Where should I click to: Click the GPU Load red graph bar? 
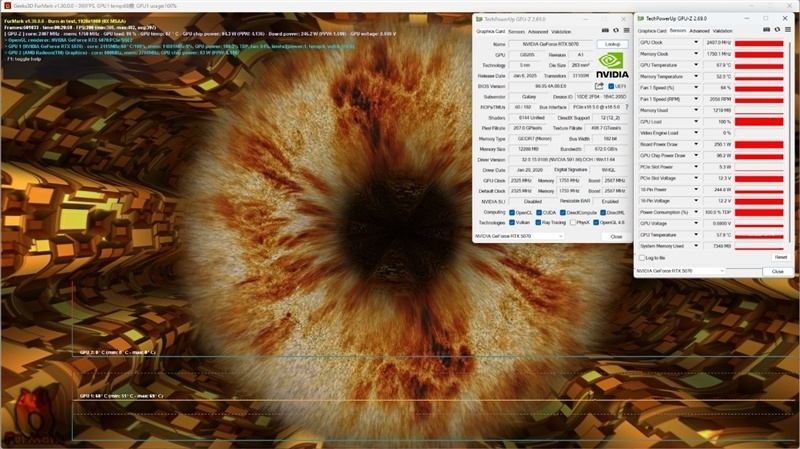[759, 121]
